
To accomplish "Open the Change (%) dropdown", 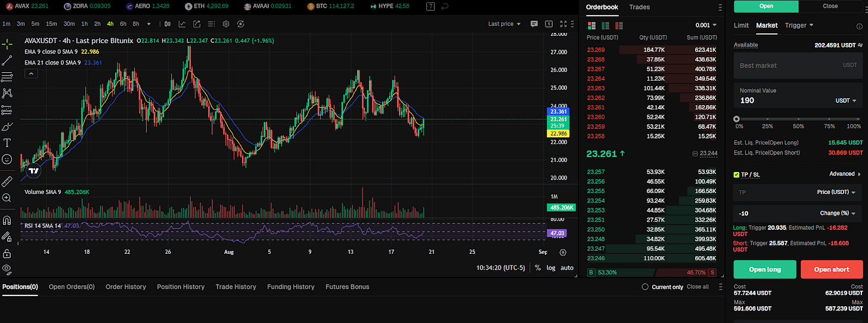I will [838, 213].
